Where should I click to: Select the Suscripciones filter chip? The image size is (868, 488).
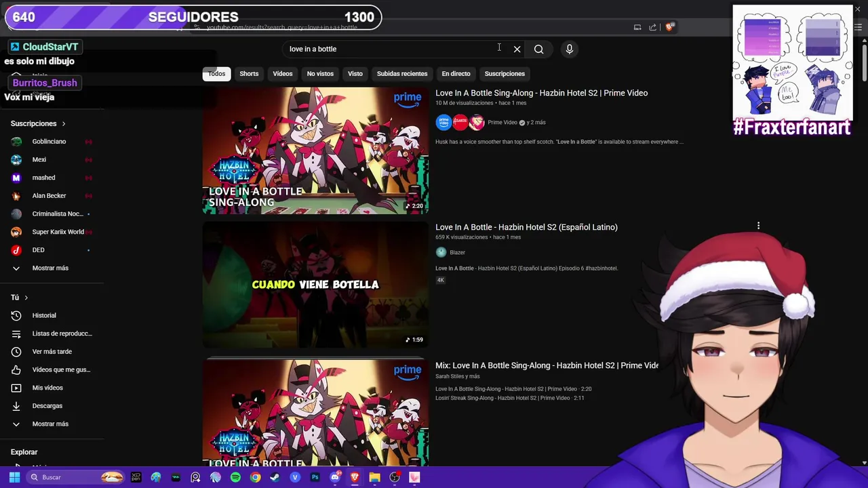505,74
